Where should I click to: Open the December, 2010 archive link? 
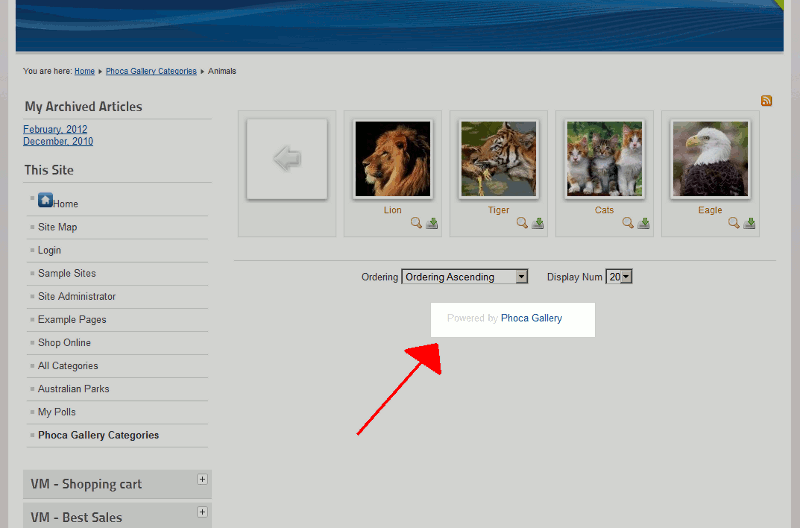click(x=58, y=141)
